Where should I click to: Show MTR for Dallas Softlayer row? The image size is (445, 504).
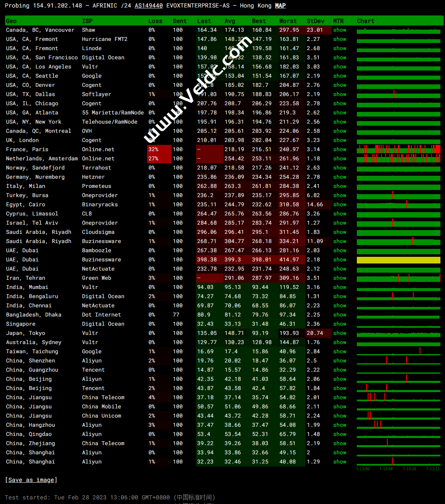tap(340, 94)
